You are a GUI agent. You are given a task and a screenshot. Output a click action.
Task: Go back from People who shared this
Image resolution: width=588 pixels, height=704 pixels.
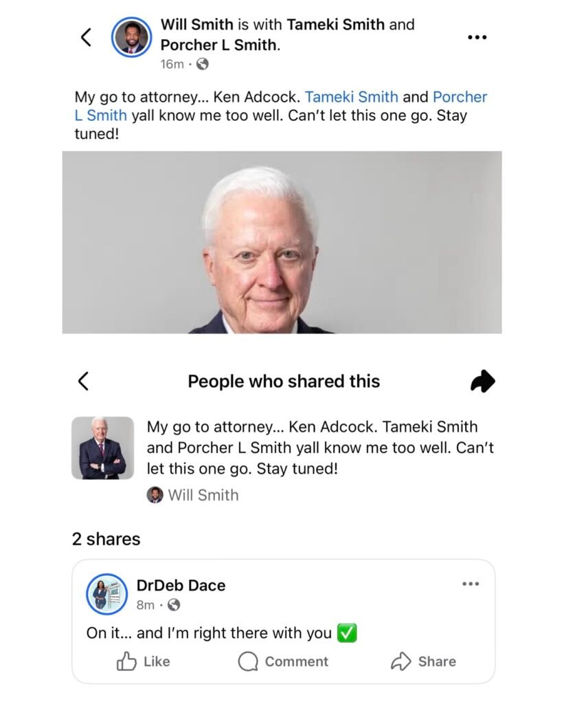(83, 381)
